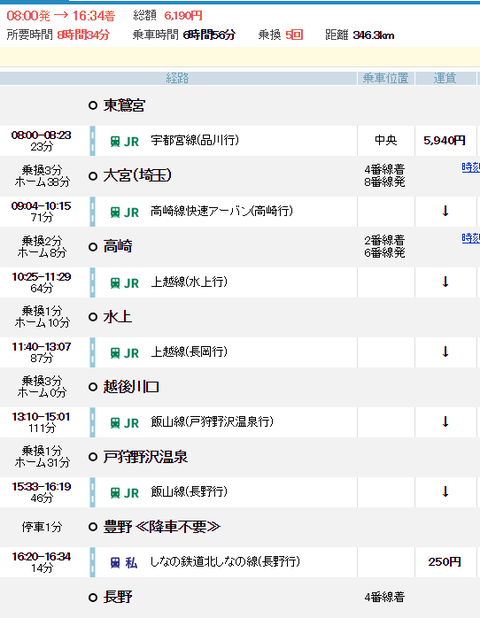Click the 10:25-11:29 time cell
This screenshot has width=480, height=618.
(x=41, y=282)
